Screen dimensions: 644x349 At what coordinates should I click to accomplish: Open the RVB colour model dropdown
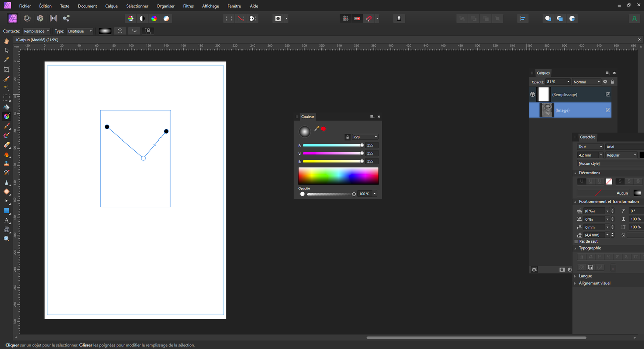coord(365,137)
